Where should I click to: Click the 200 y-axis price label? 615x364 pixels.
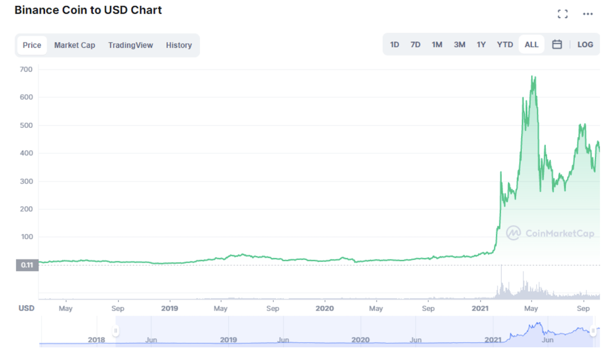(x=26, y=208)
